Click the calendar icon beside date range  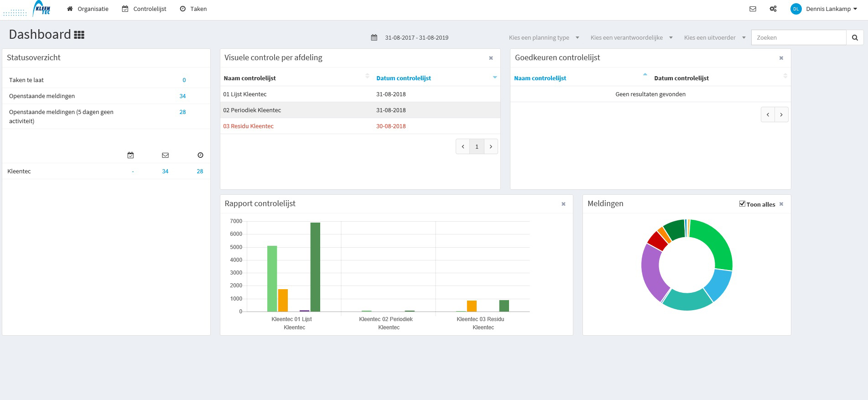pyautogui.click(x=374, y=37)
